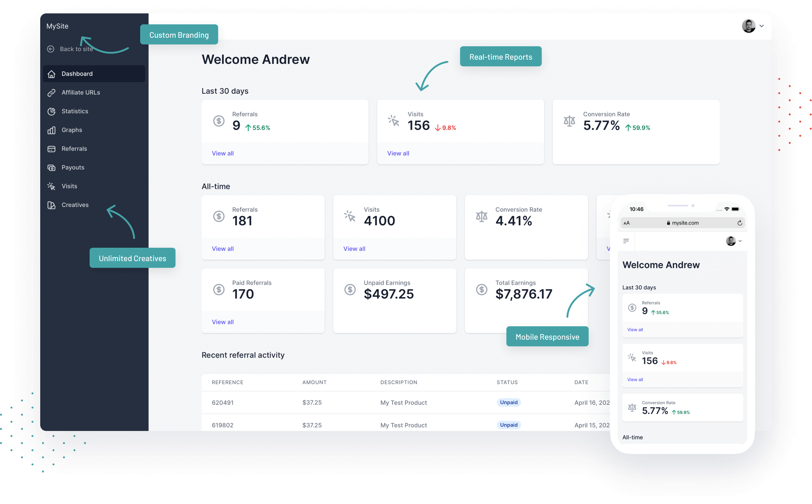Click View all under last 30 days Visits
The image size is (812, 504).
(x=398, y=153)
